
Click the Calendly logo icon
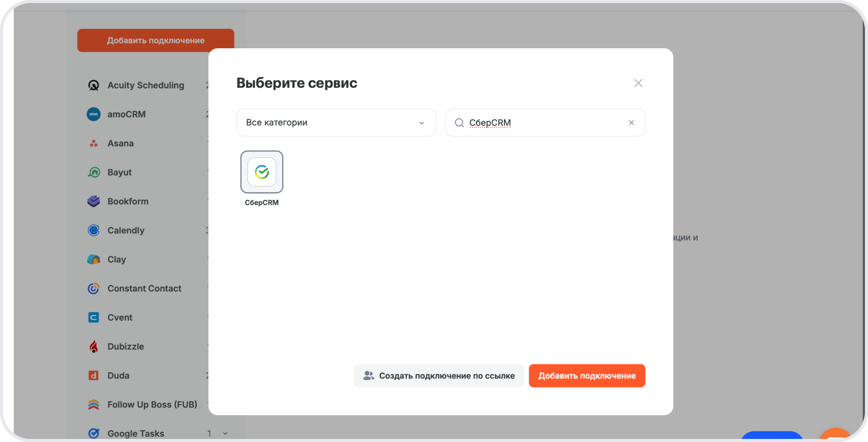click(x=94, y=230)
